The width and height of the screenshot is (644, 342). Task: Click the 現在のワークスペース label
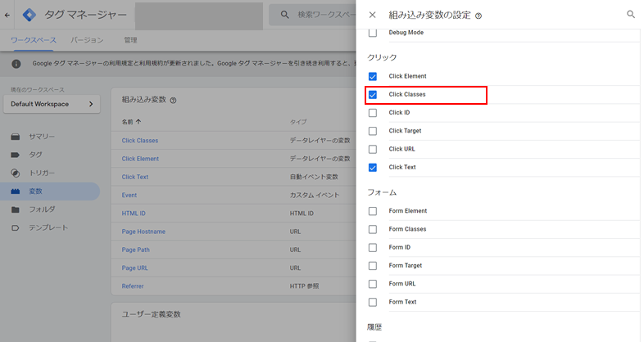pos(38,90)
